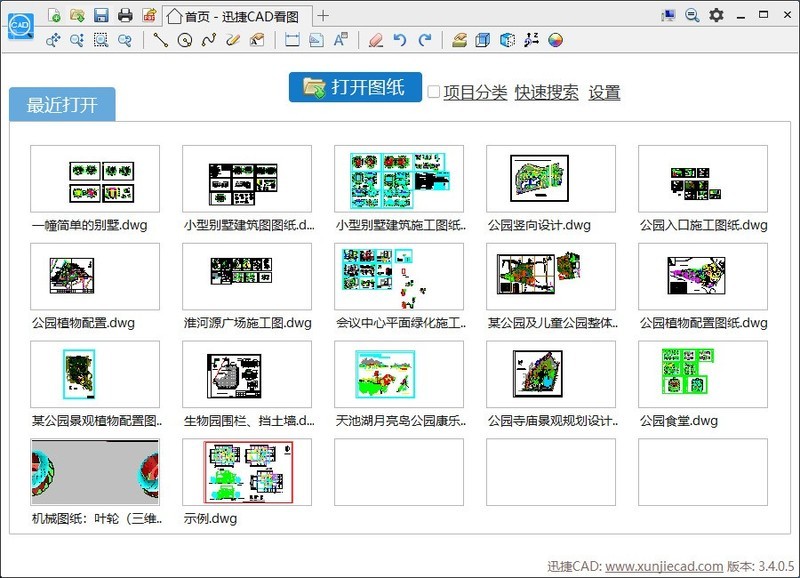Open the 机械图纸：叶轮 thumbnail
Screen dimensions: 800x578
point(95,472)
